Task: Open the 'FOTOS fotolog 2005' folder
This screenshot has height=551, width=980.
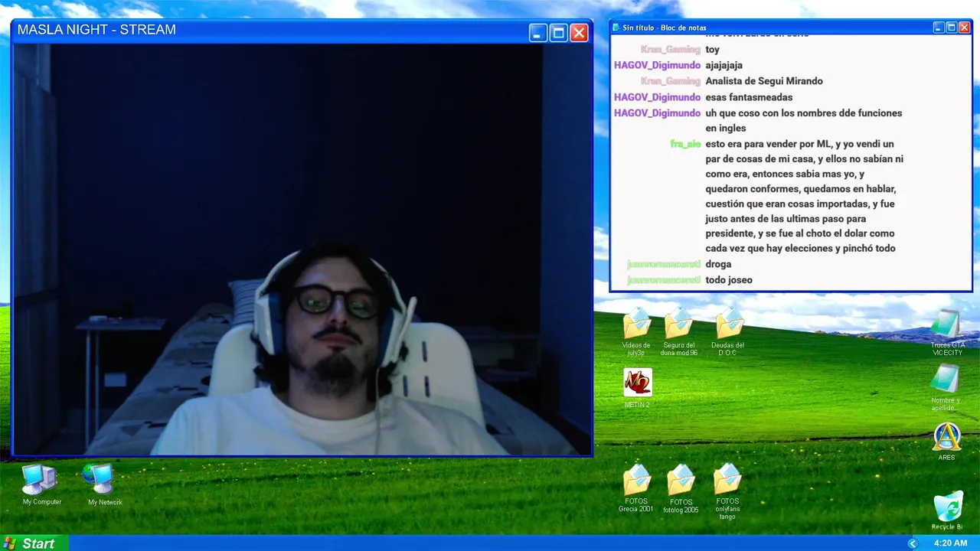Action: [x=681, y=490]
